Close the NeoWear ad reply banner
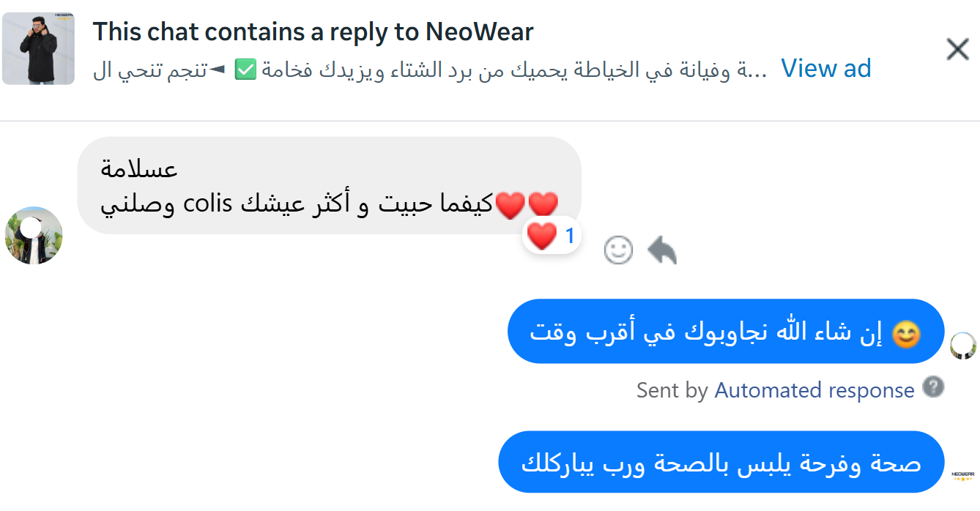 pos(957,50)
